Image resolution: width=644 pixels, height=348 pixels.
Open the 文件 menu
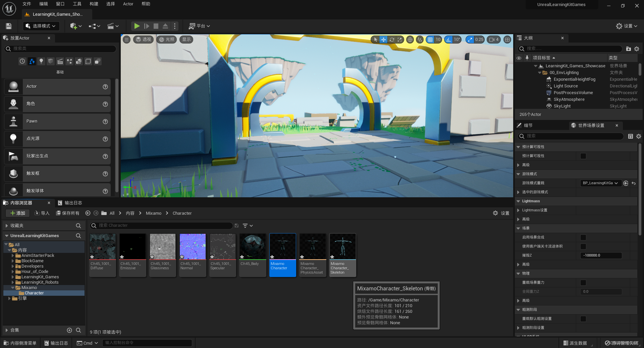(27, 4)
